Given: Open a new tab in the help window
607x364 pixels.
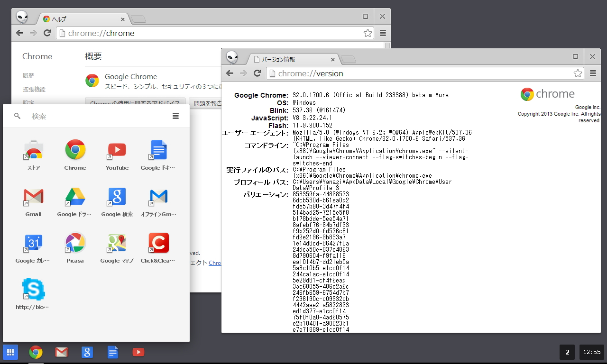Looking at the screenshot, I should 138,19.
